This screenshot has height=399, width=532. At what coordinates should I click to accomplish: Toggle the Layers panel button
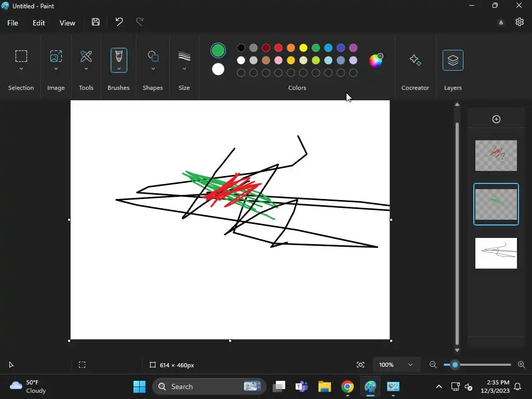pos(453,60)
